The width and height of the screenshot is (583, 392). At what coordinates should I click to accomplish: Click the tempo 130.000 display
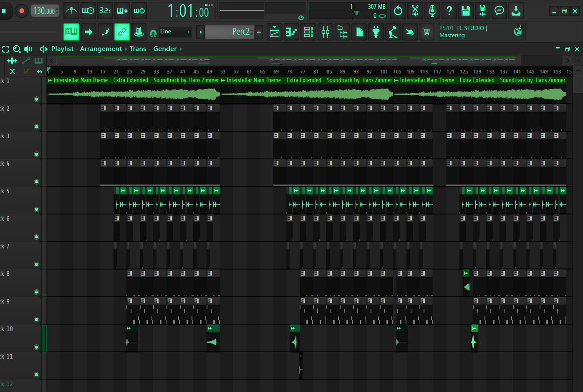(x=45, y=11)
